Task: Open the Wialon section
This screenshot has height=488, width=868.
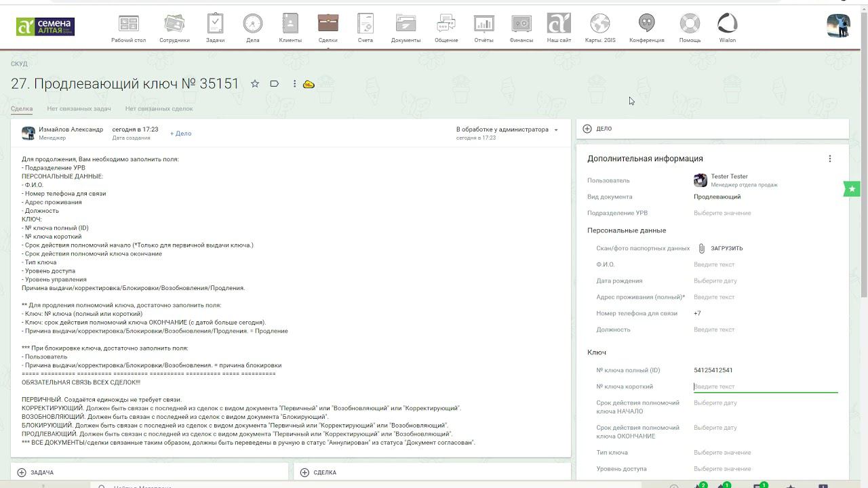Action: tap(728, 28)
